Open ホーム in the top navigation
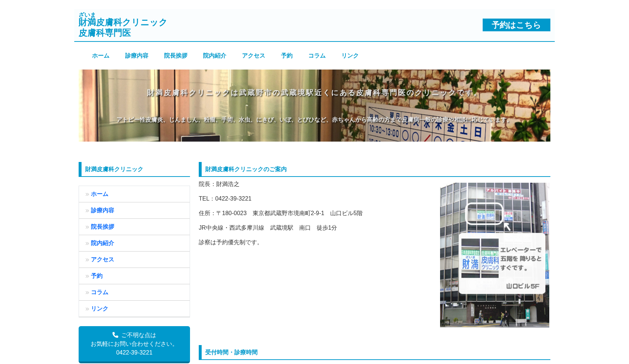The height and width of the screenshot is (364, 629). pyautogui.click(x=100, y=56)
